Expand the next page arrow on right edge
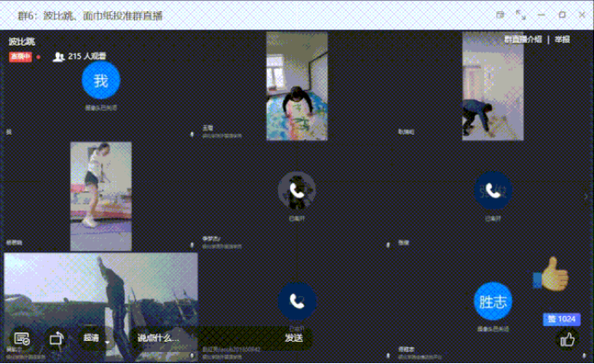 click(586, 197)
